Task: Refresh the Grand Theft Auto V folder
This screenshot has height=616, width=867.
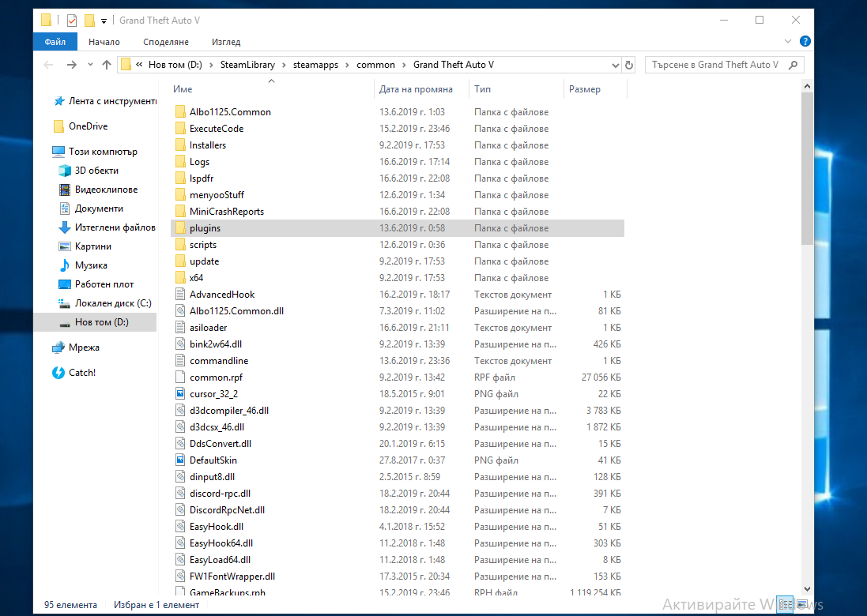Action: pyautogui.click(x=629, y=65)
